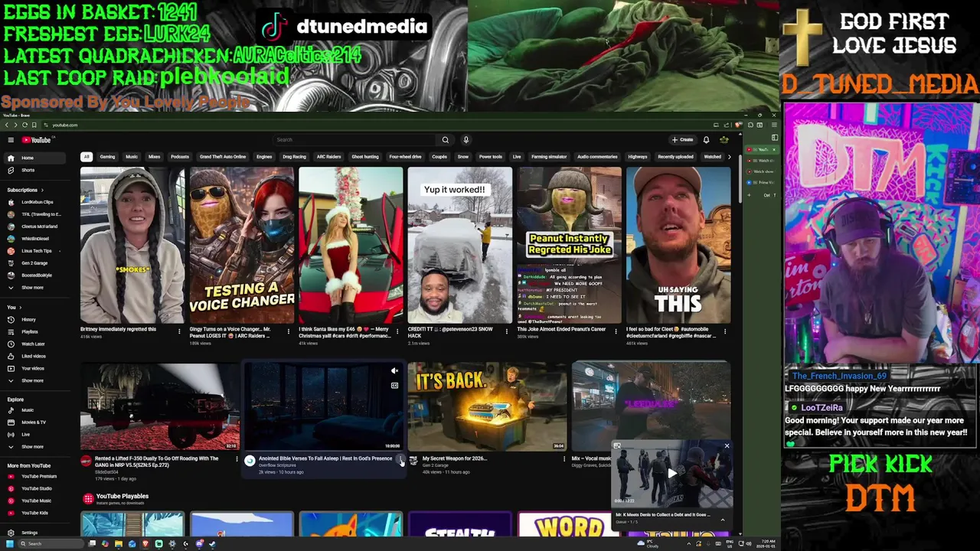Toggle captions on Bible Verses preview

pos(394,386)
